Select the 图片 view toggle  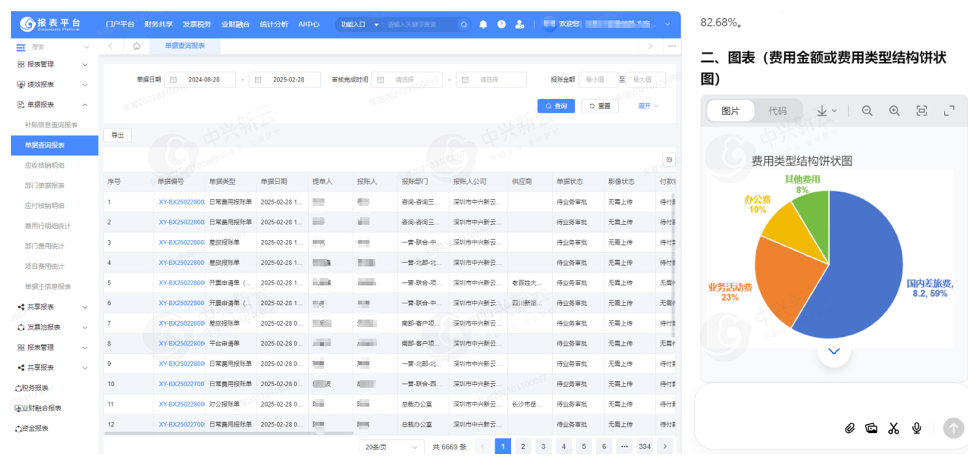pyautogui.click(x=730, y=111)
